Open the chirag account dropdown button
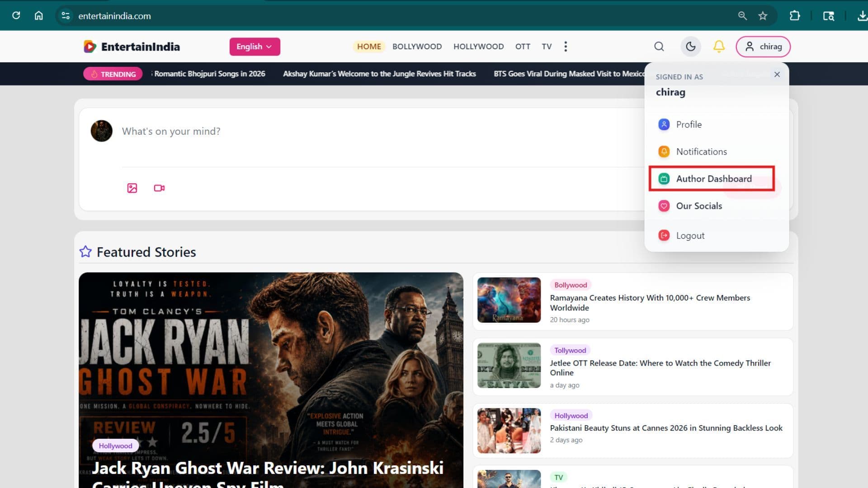The width and height of the screenshot is (868, 488). click(763, 47)
